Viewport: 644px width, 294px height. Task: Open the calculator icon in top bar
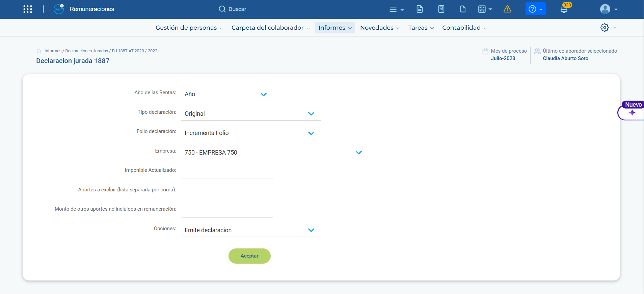[x=441, y=9]
